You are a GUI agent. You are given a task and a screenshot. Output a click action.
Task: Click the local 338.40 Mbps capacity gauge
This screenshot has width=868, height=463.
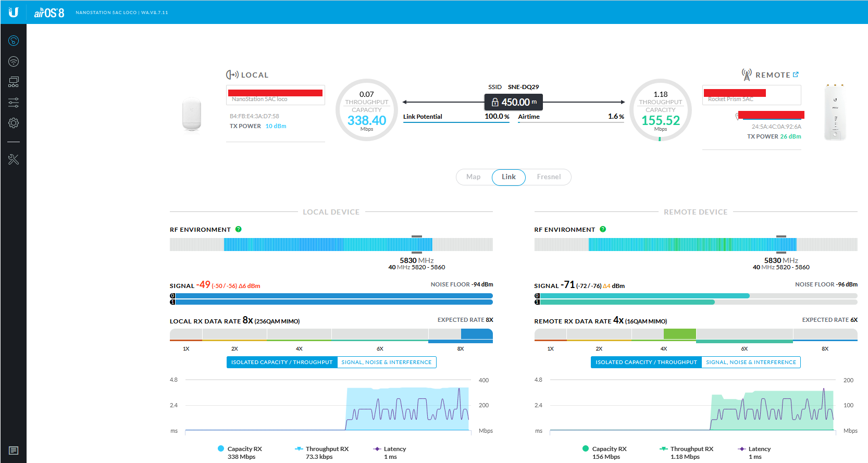pos(367,110)
